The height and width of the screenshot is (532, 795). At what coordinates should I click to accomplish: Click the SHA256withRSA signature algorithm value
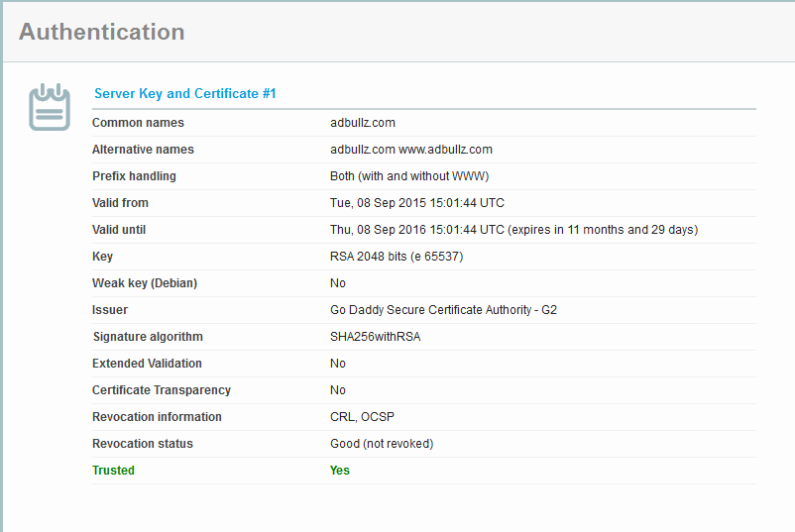(x=375, y=337)
